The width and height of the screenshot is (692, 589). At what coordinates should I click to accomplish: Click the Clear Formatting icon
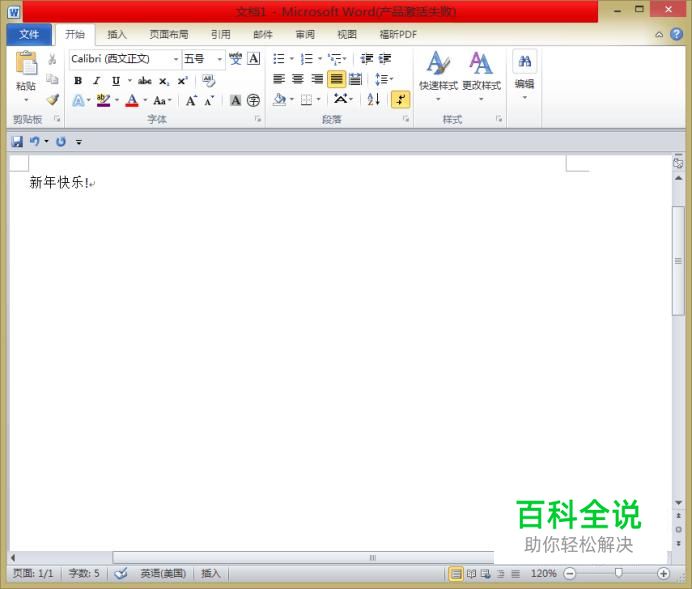pos(208,80)
